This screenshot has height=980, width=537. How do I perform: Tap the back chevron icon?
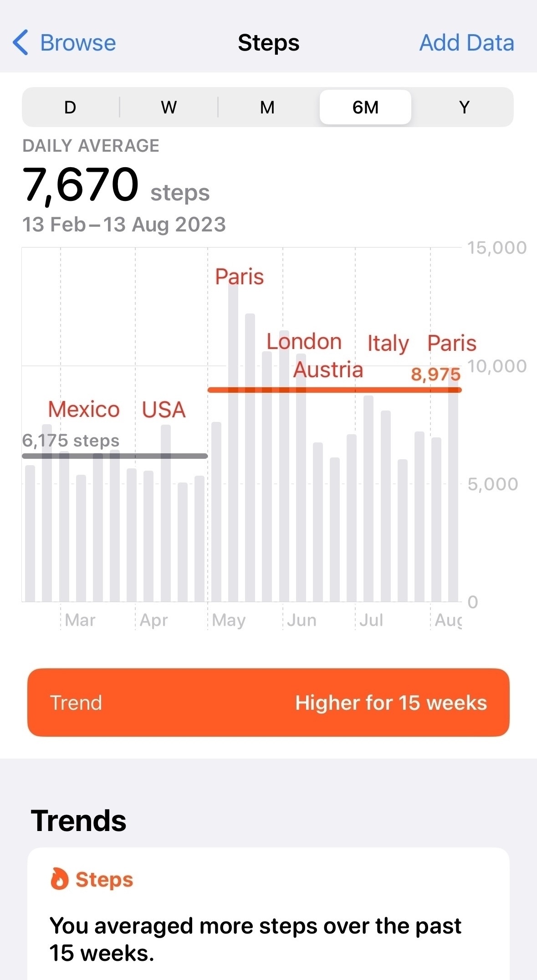(x=21, y=43)
